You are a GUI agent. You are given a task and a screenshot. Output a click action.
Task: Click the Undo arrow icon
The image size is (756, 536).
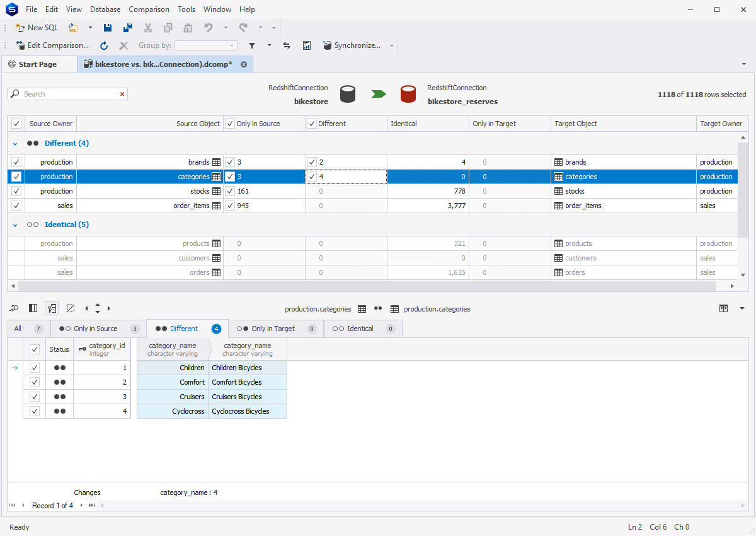(x=209, y=28)
